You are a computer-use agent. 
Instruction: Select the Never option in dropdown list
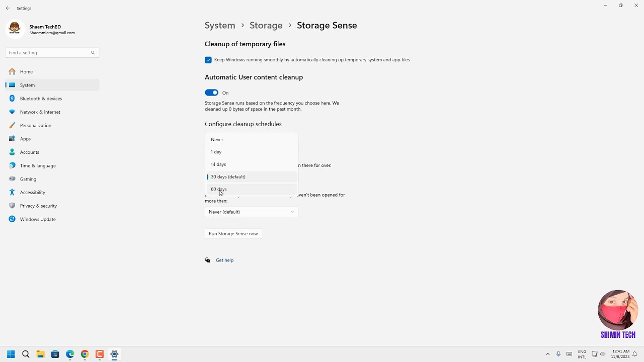click(x=252, y=139)
